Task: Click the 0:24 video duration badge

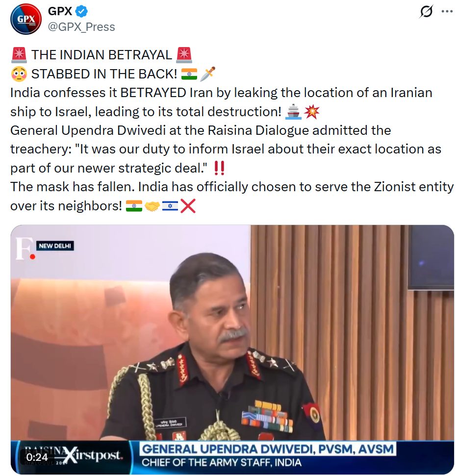Action: [x=37, y=457]
